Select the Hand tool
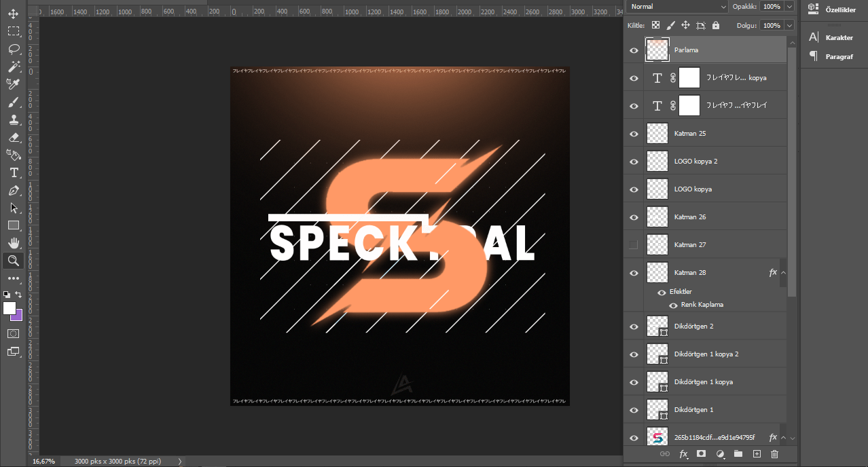Screen dimensions: 868x467 point(14,243)
